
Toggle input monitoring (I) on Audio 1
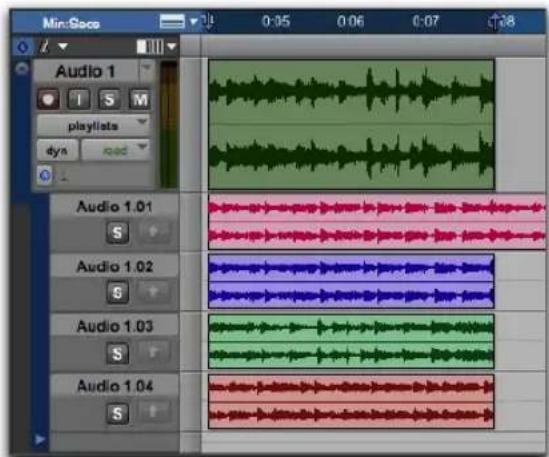click(79, 99)
